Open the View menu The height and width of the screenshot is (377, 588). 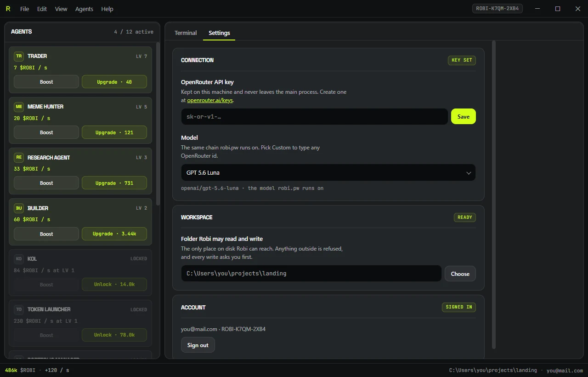pyautogui.click(x=61, y=9)
